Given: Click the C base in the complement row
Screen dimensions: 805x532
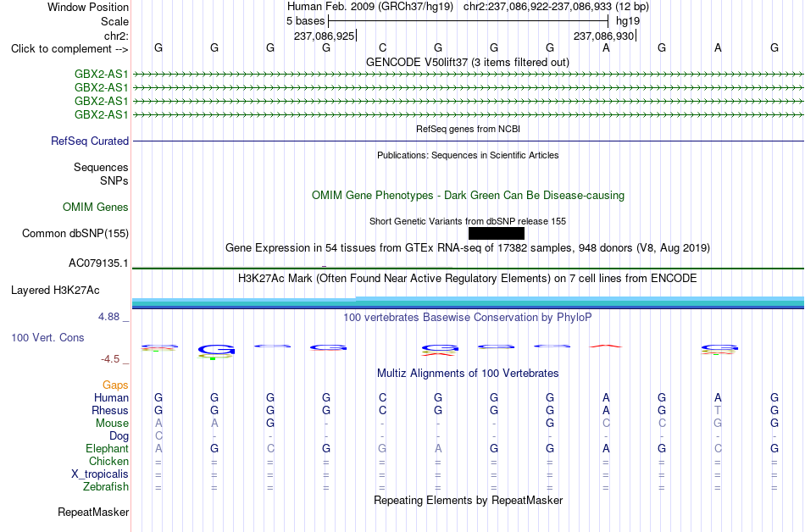Looking at the screenshot, I should [x=382, y=47].
